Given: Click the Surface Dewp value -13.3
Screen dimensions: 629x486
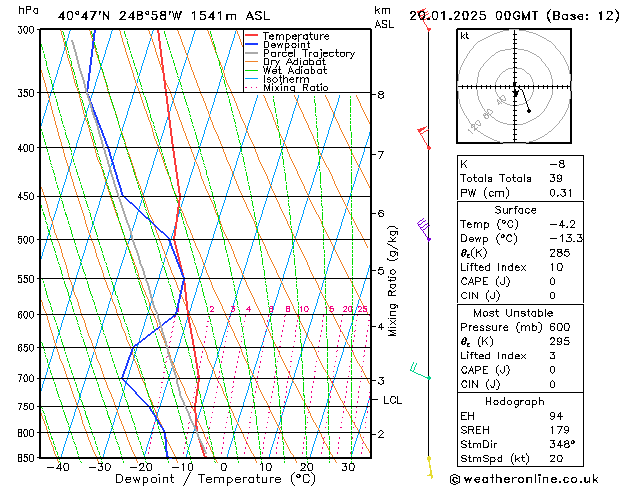Looking at the screenshot, I should (566, 239).
